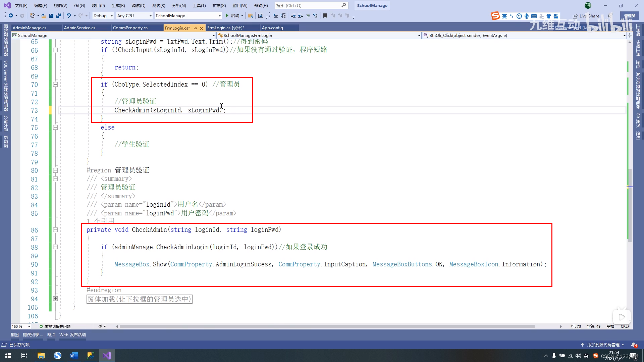Open the 输出 output panel tab
644x362 pixels.
(15, 335)
